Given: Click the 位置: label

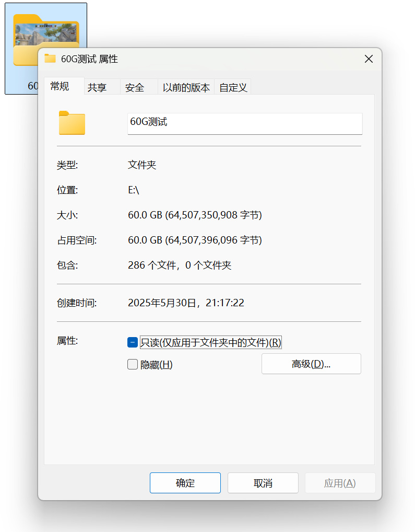Looking at the screenshot, I should coord(67,190).
